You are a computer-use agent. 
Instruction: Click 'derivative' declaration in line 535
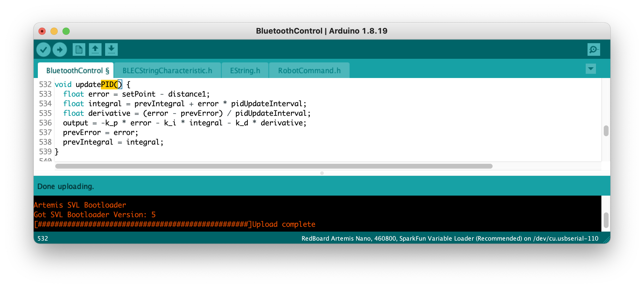(109, 113)
